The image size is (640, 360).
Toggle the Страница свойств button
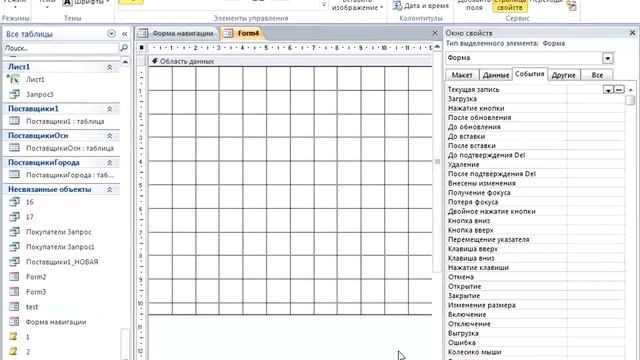click(509, 6)
